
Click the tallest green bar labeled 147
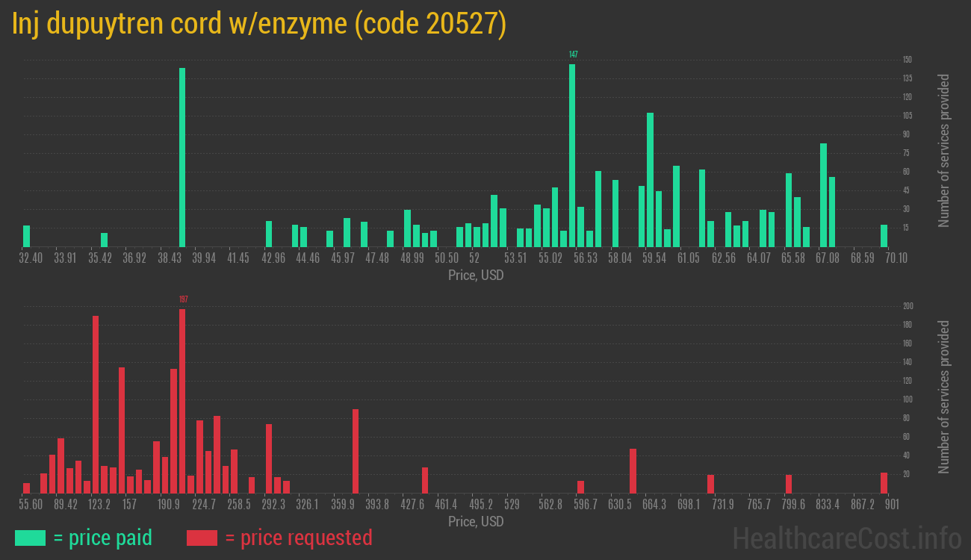(572, 155)
